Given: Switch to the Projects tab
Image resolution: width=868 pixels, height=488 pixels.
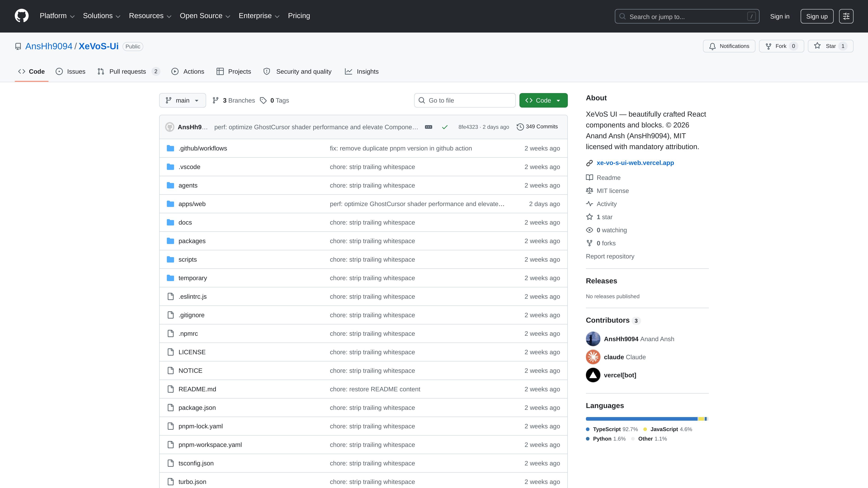Looking at the screenshot, I should coord(234,71).
